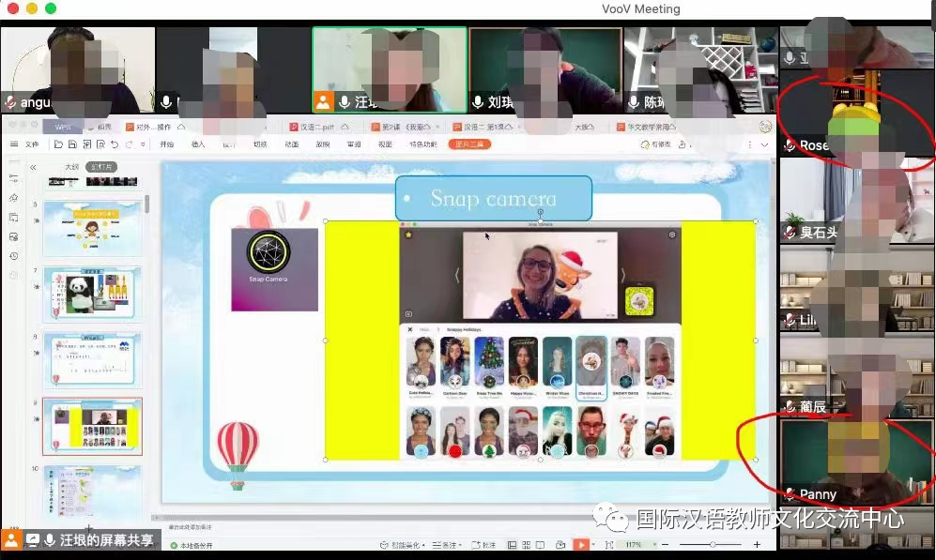Open the 文件 menu
Image resolution: width=936 pixels, height=560 pixels.
coord(32,144)
